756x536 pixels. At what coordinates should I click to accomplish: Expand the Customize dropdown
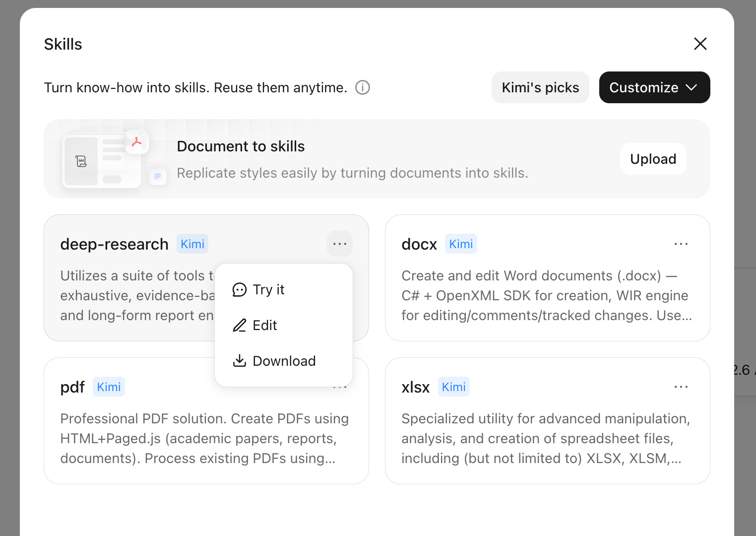(654, 87)
